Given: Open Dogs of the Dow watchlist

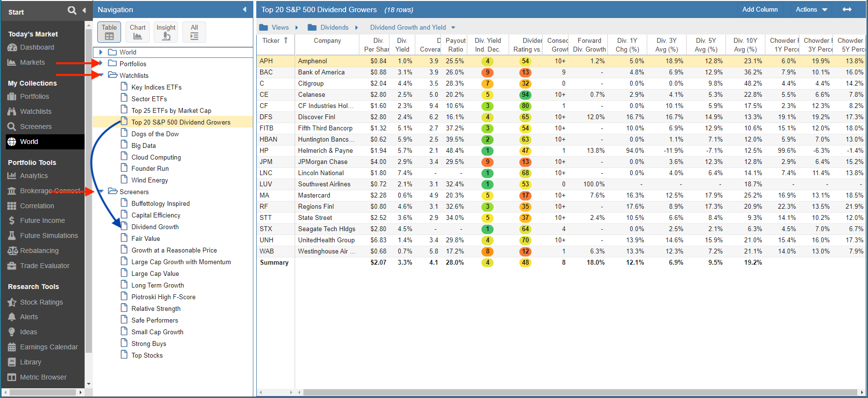Looking at the screenshot, I should pos(155,134).
